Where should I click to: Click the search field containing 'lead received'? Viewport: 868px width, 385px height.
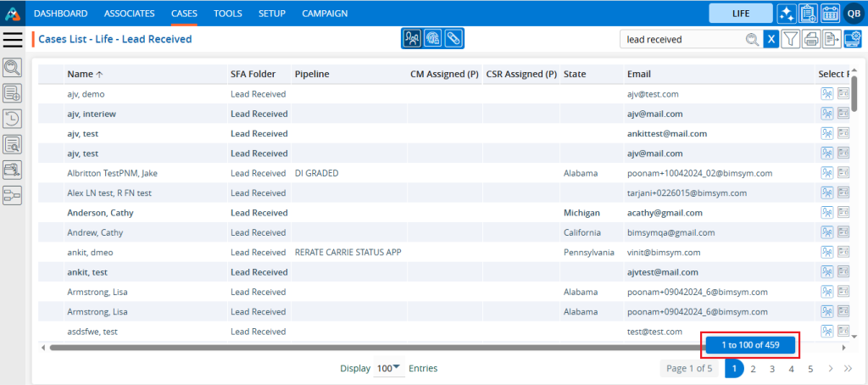[x=682, y=39]
